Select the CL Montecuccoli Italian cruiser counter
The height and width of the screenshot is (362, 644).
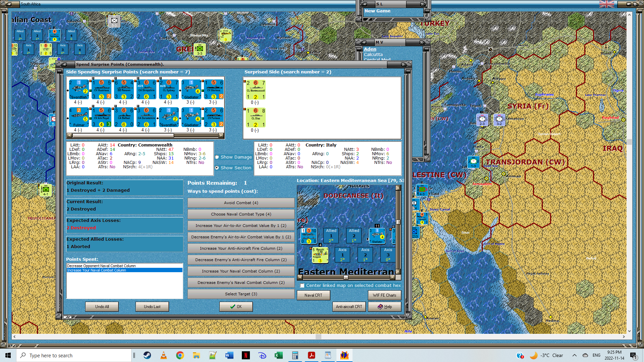pos(256,89)
